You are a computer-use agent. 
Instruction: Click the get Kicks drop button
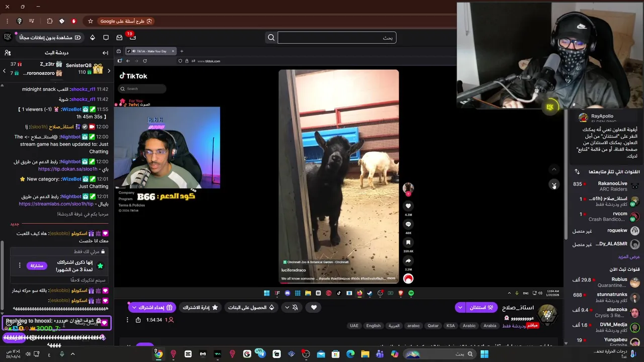(251, 307)
